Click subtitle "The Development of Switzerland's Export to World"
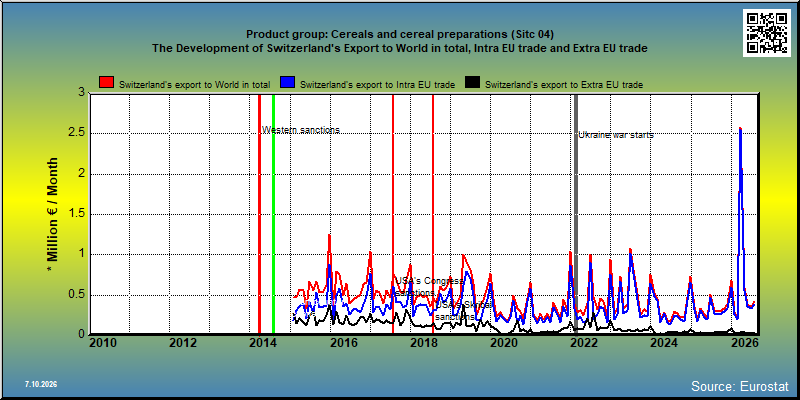The height and width of the screenshot is (400, 800). tap(400, 48)
